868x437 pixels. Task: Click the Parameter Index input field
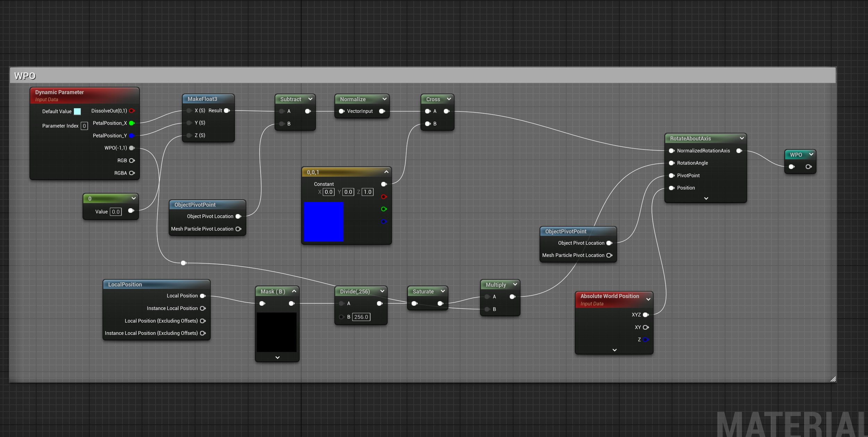pos(84,126)
